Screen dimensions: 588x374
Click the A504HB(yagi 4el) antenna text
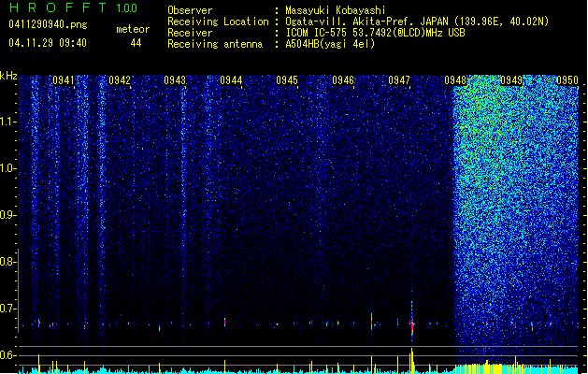click(x=330, y=44)
